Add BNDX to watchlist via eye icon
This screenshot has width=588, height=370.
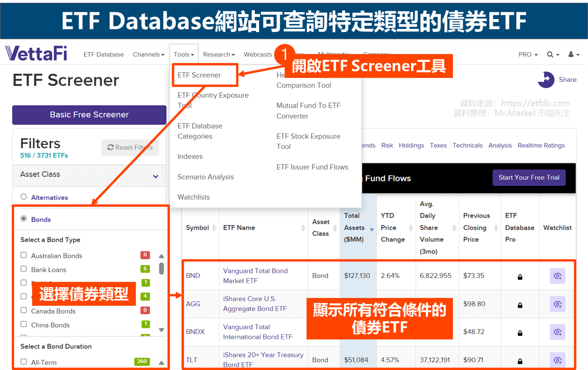click(557, 332)
